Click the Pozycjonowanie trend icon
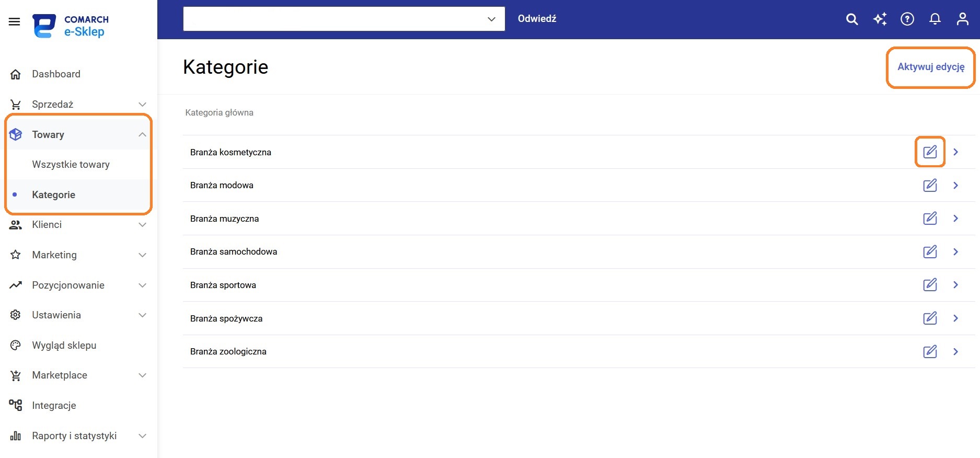The height and width of the screenshot is (458, 980). click(16, 285)
